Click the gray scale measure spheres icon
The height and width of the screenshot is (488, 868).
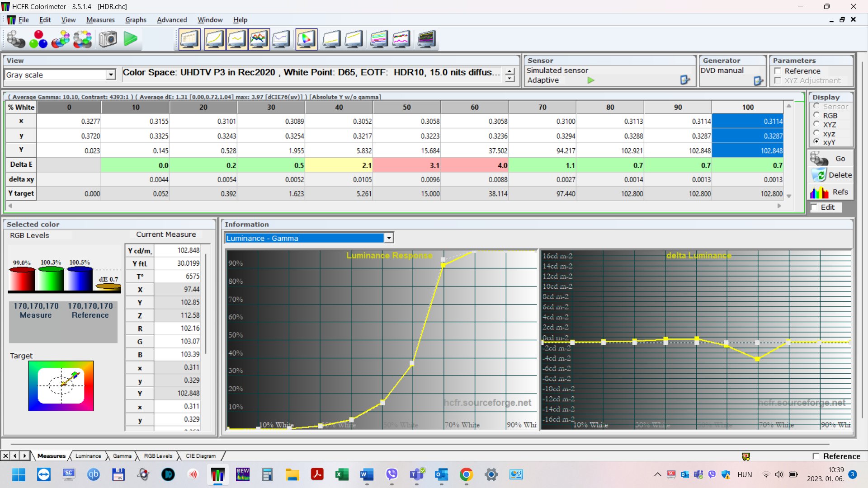[16, 39]
